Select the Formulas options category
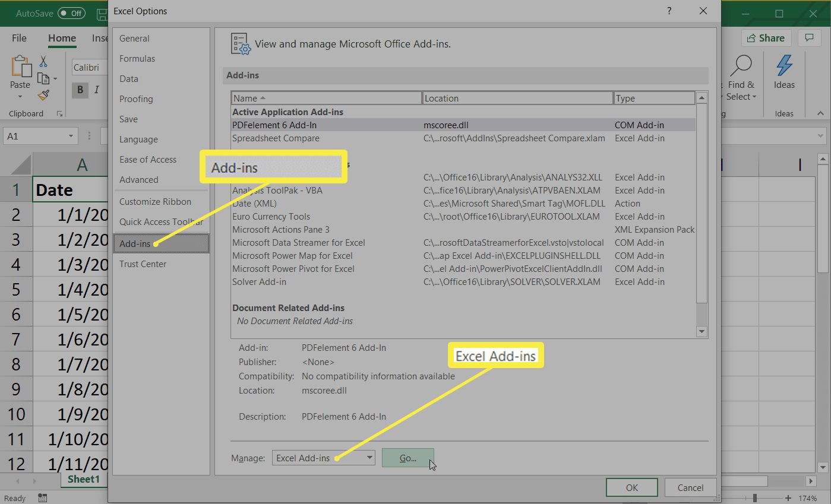 [x=161, y=59]
